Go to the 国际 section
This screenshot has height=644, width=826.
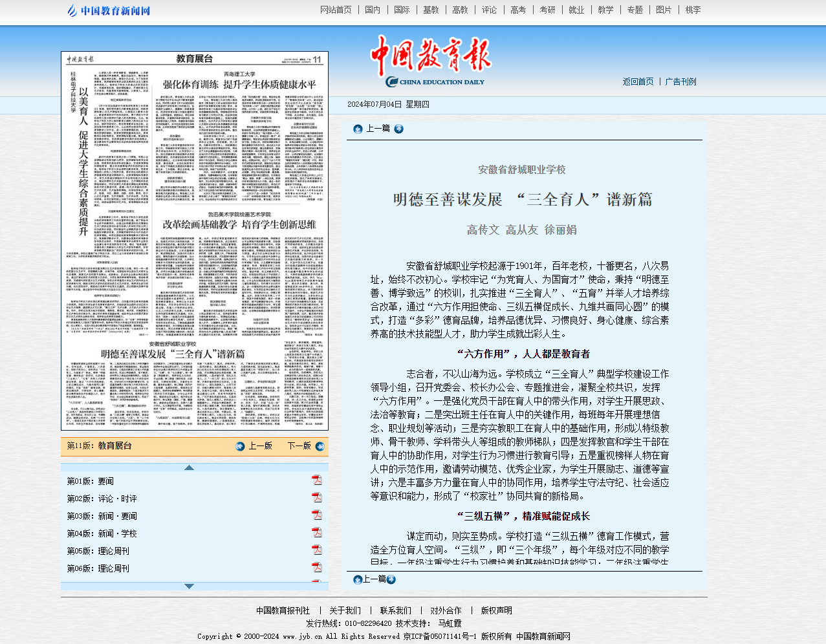(x=402, y=10)
